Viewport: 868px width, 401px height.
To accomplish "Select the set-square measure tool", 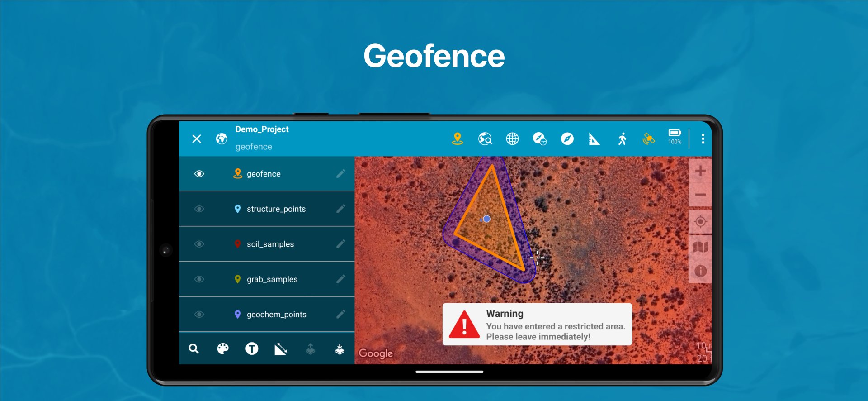I will click(x=594, y=139).
